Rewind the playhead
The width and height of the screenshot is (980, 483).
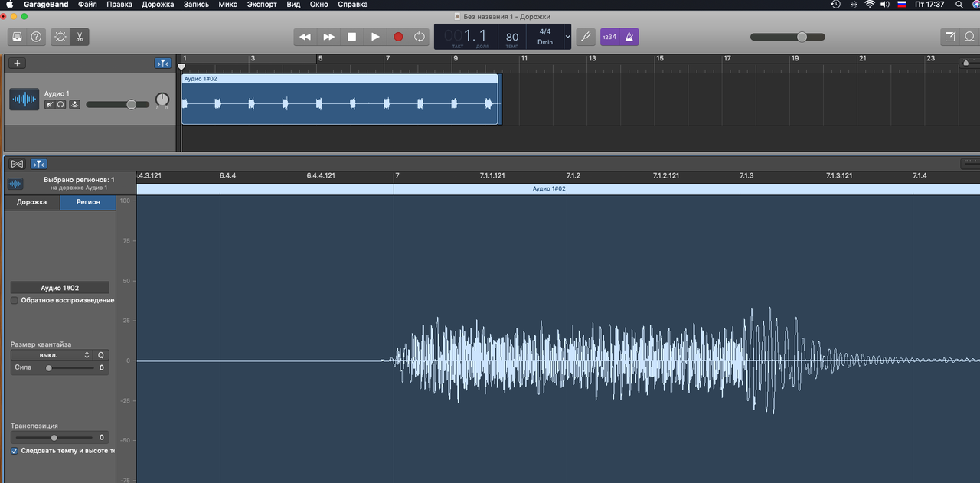pyautogui.click(x=305, y=37)
